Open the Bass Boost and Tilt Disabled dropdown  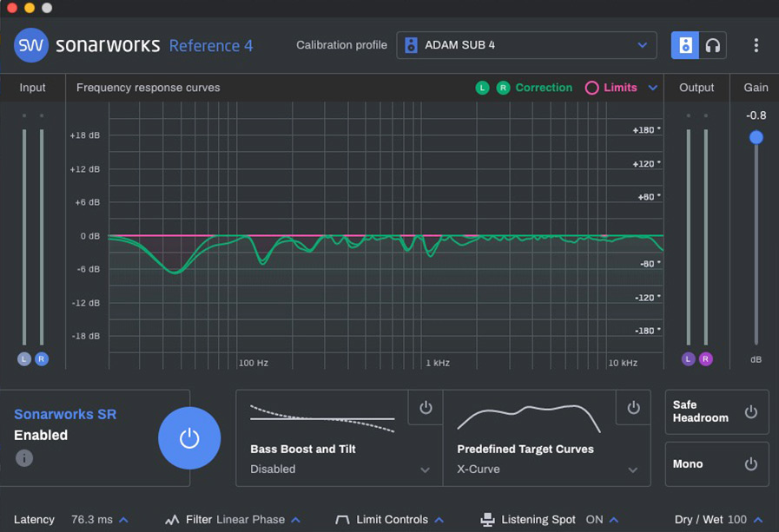click(340, 469)
